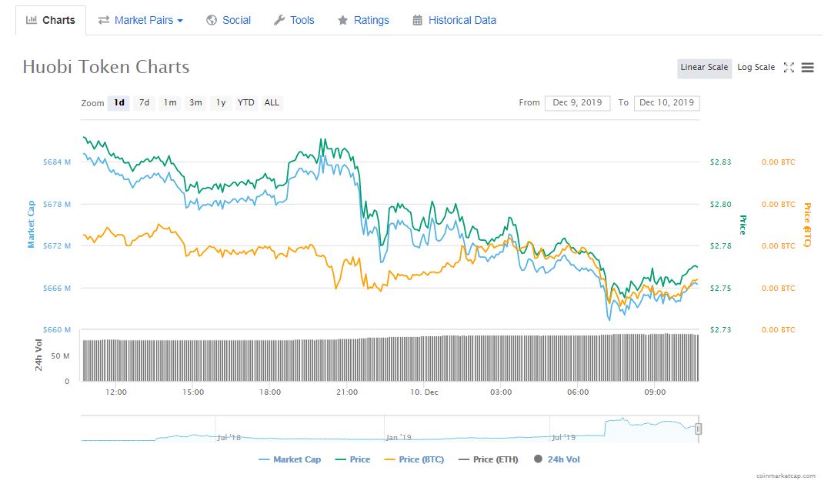Click the fullscreen expand icon

pyautogui.click(x=789, y=68)
